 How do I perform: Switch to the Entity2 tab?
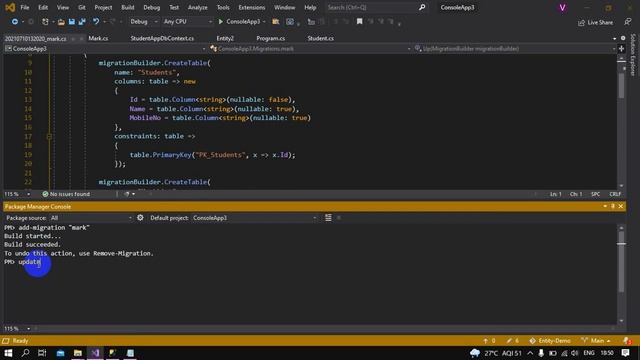point(225,38)
